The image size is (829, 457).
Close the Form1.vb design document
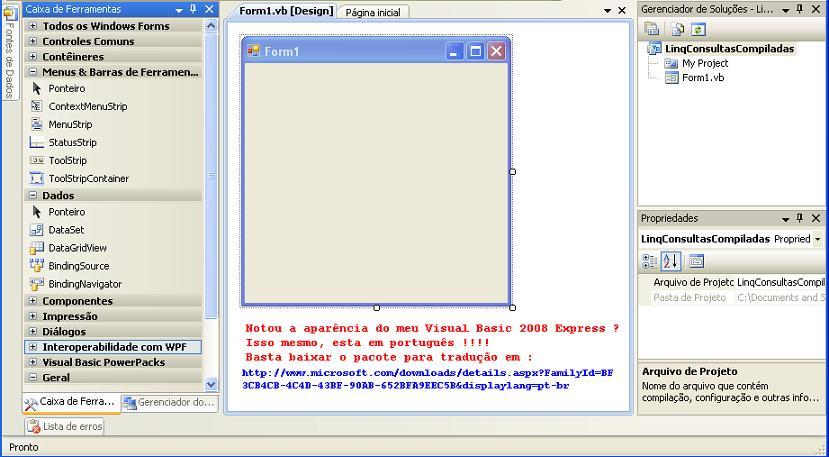click(622, 11)
